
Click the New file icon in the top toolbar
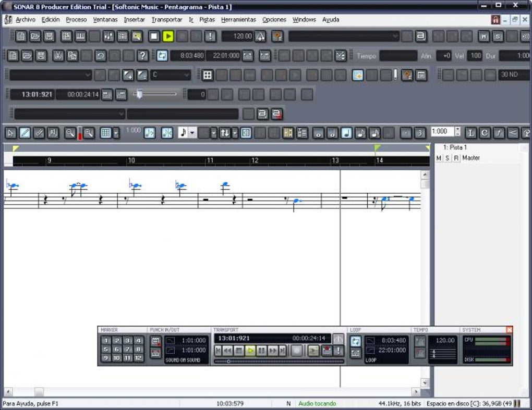pos(21,36)
